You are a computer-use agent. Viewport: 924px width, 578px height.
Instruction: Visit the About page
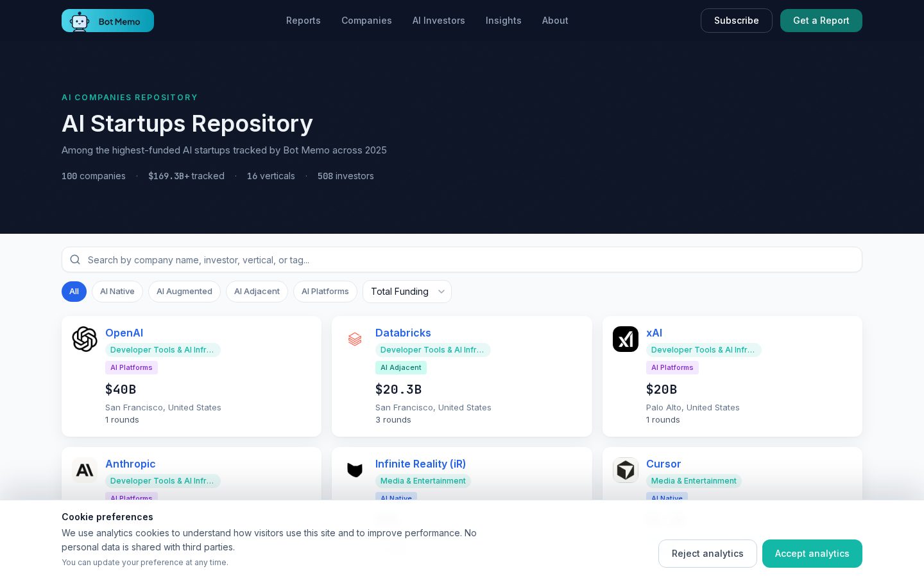(555, 21)
